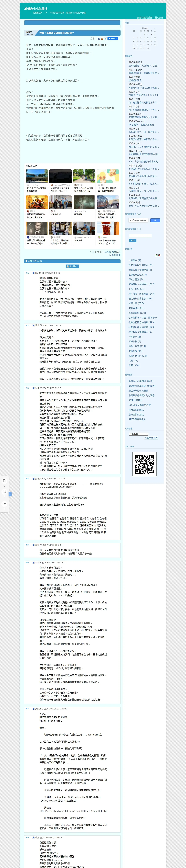Screen dimensions: 186x868
Task: Click the 禁止留言 button
Action: pyautogui.click(x=72, y=266)
